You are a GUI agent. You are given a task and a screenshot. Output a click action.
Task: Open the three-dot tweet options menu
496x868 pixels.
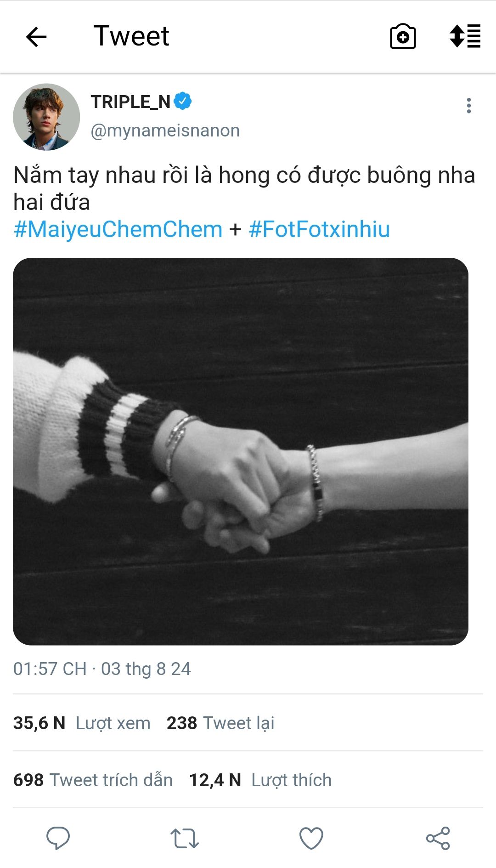click(468, 106)
